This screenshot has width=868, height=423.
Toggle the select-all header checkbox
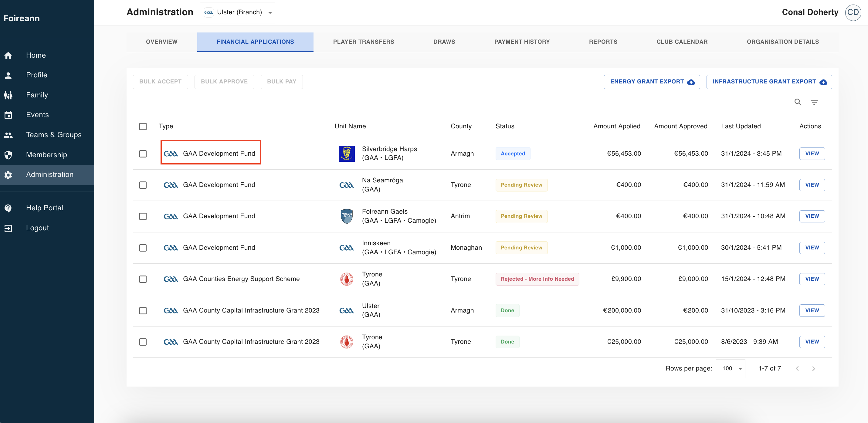pyautogui.click(x=143, y=127)
